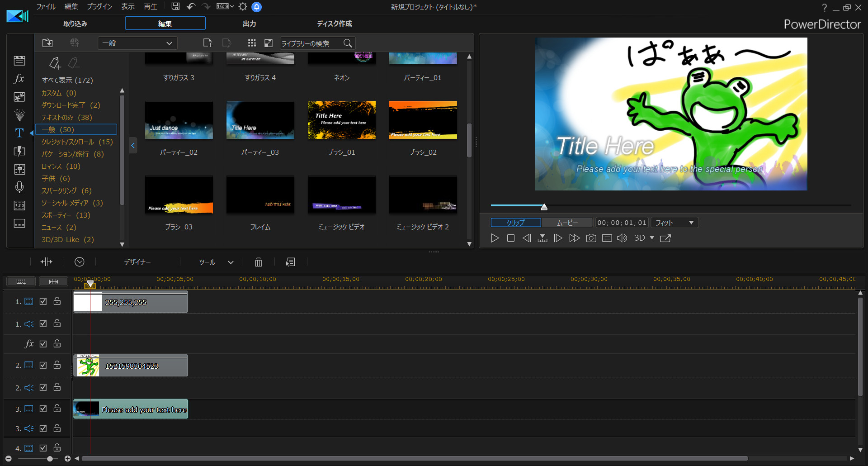Click the timeline zoom in plus
The image size is (868, 466).
point(67,458)
